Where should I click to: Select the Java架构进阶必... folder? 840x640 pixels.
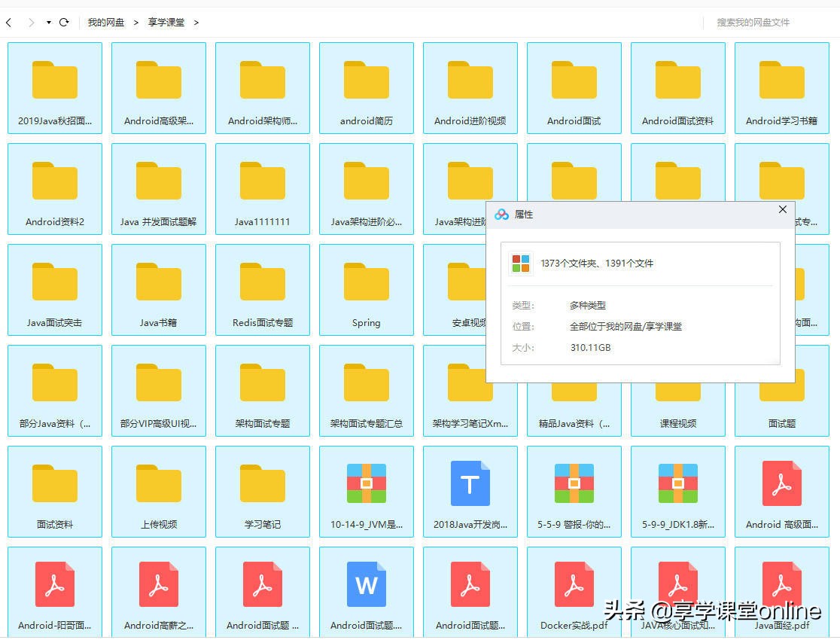pyautogui.click(x=367, y=189)
